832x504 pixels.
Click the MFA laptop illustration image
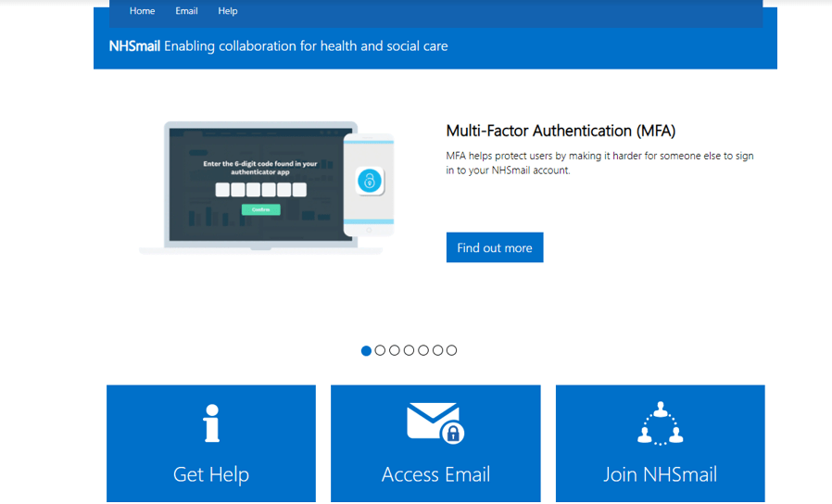point(267,188)
